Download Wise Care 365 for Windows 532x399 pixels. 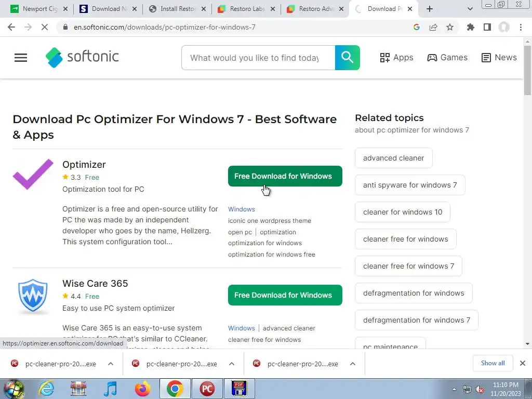tap(285, 295)
